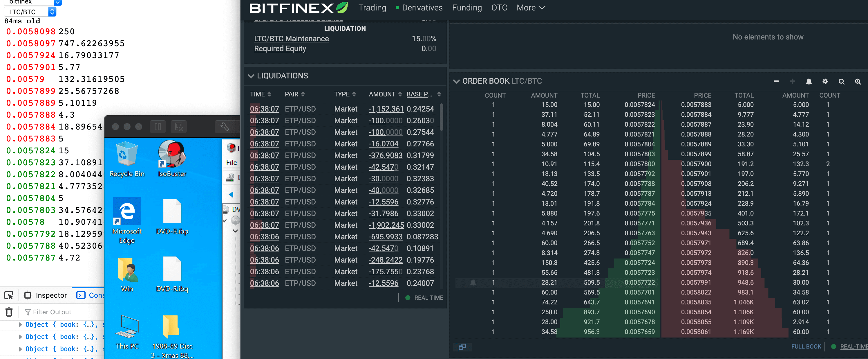
Task: Click ask price 0.0057883 in order book
Action: [696, 105]
